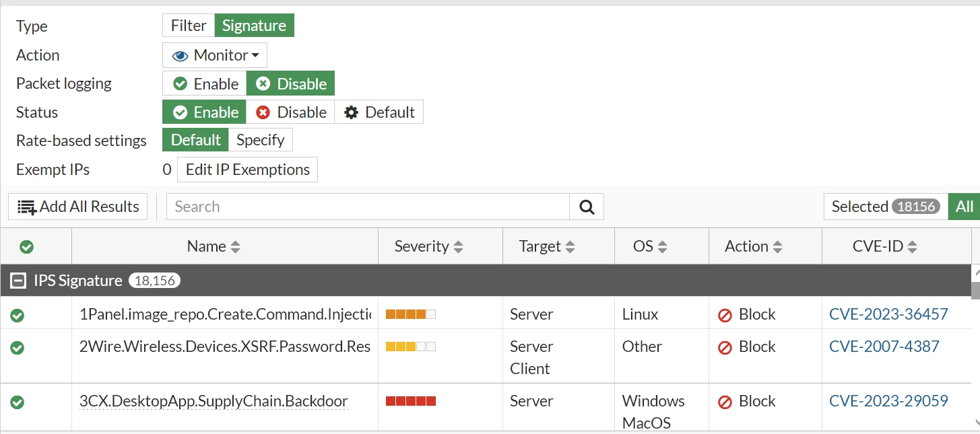Toggle check icon for 1Panel signature row
980x434 pixels.
[x=18, y=314]
